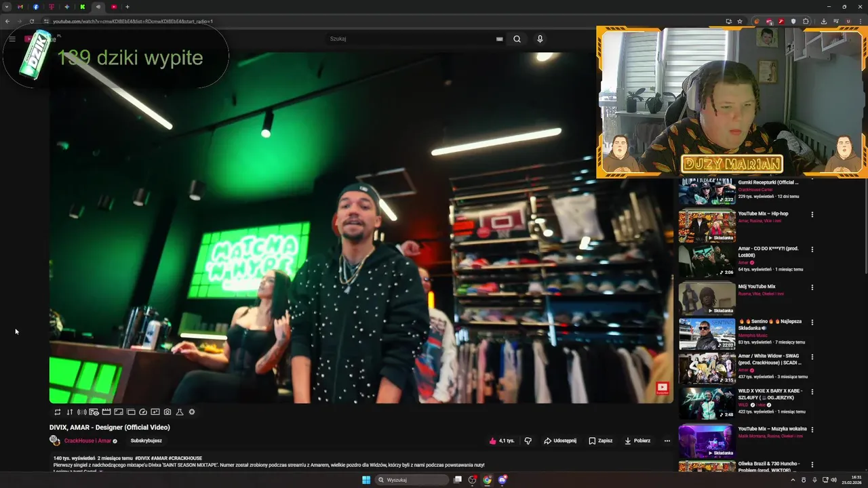The image size is (868, 488).
Task: Open the Extensions puzzle icon in Chrome
Action: [x=806, y=22]
